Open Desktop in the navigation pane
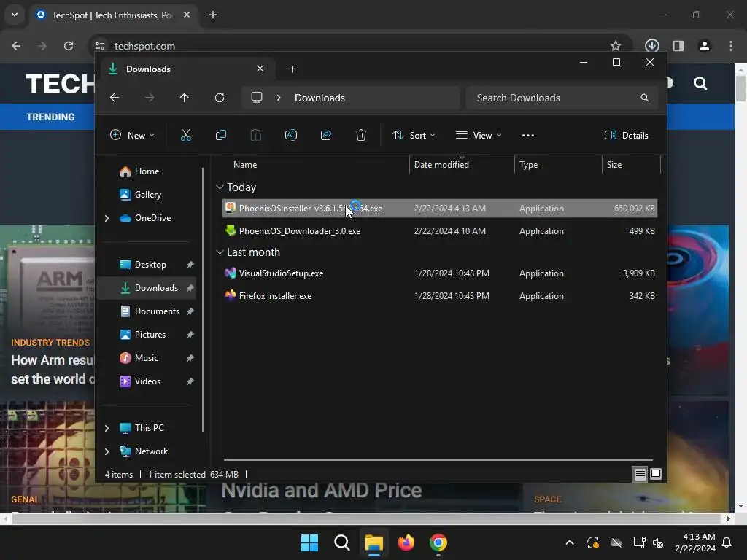This screenshot has height=560, width=747. [150, 265]
